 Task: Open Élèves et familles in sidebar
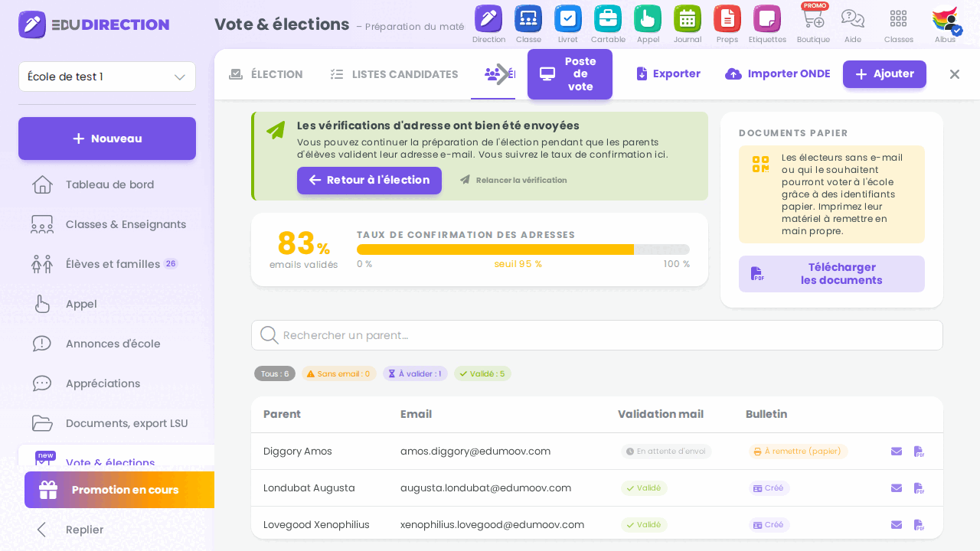tap(107, 264)
